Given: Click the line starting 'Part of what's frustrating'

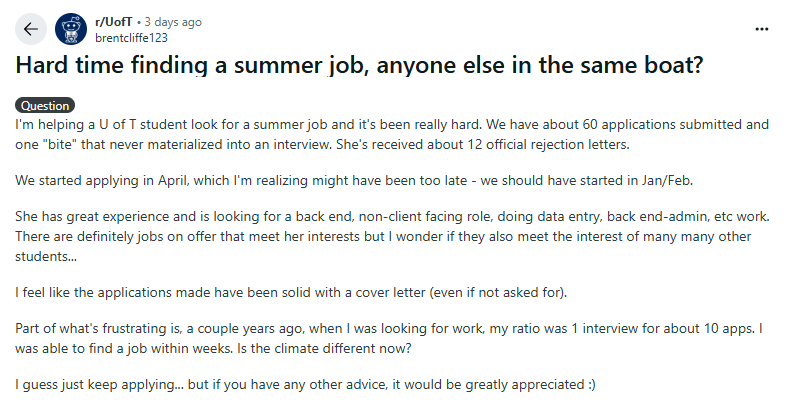Looking at the screenshot, I should [x=390, y=329].
